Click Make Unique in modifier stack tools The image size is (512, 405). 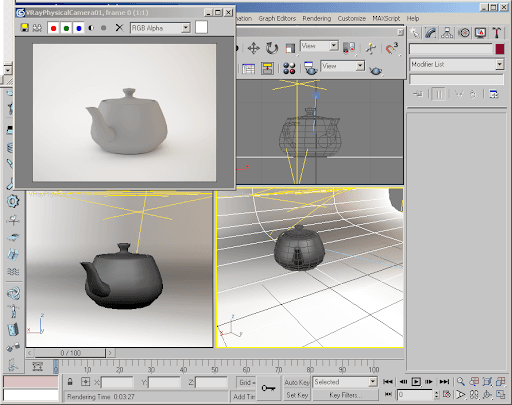point(459,95)
